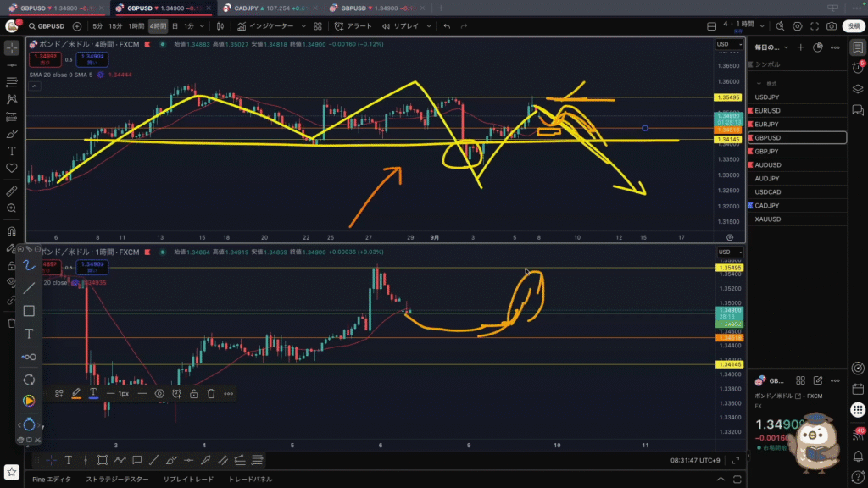Select the crosshair cursor tool in left sidebar
This screenshot has height=488, width=868.
coord(12,48)
